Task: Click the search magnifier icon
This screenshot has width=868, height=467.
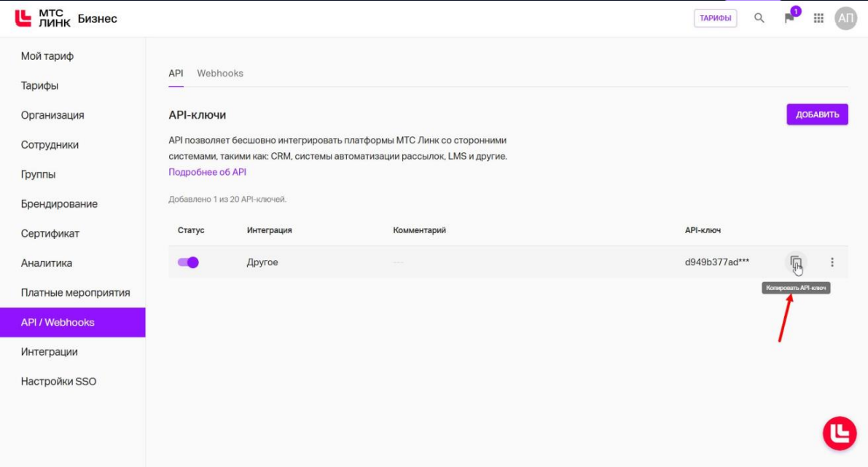Action: tap(759, 18)
